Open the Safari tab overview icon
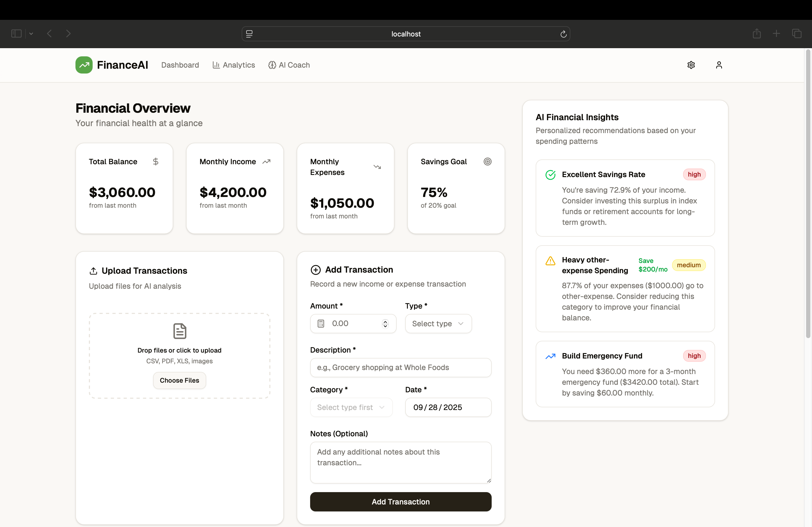This screenshot has height=527, width=812. (797, 33)
